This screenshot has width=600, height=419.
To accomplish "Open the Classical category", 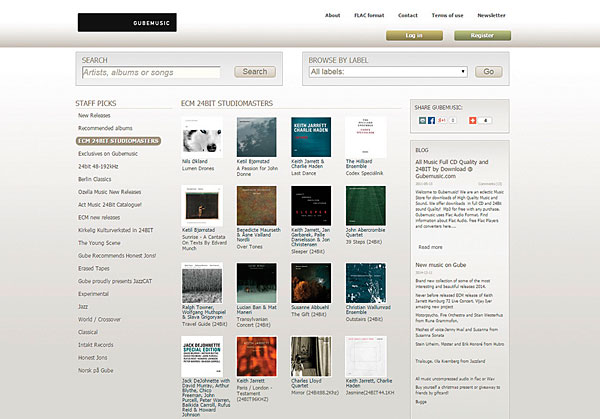I will [88, 332].
